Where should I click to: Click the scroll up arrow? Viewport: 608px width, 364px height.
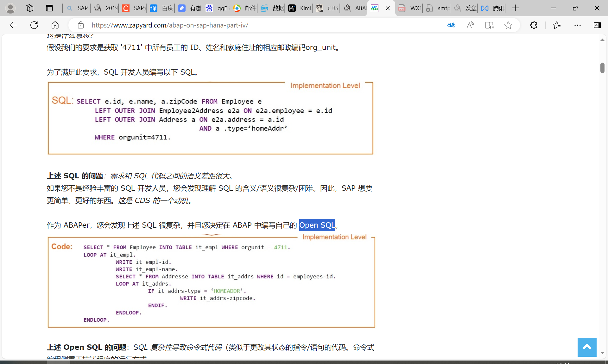pyautogui.click(x=602, y=40)
